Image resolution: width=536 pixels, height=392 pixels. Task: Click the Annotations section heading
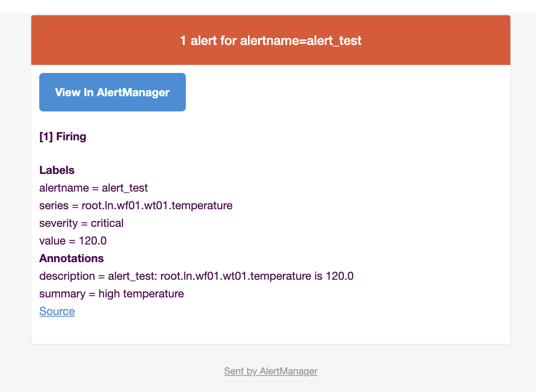(x=71, y=259)
